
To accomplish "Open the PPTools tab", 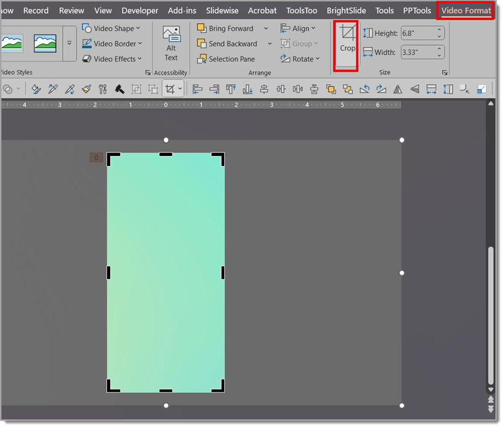I will (x=417, y=11).
